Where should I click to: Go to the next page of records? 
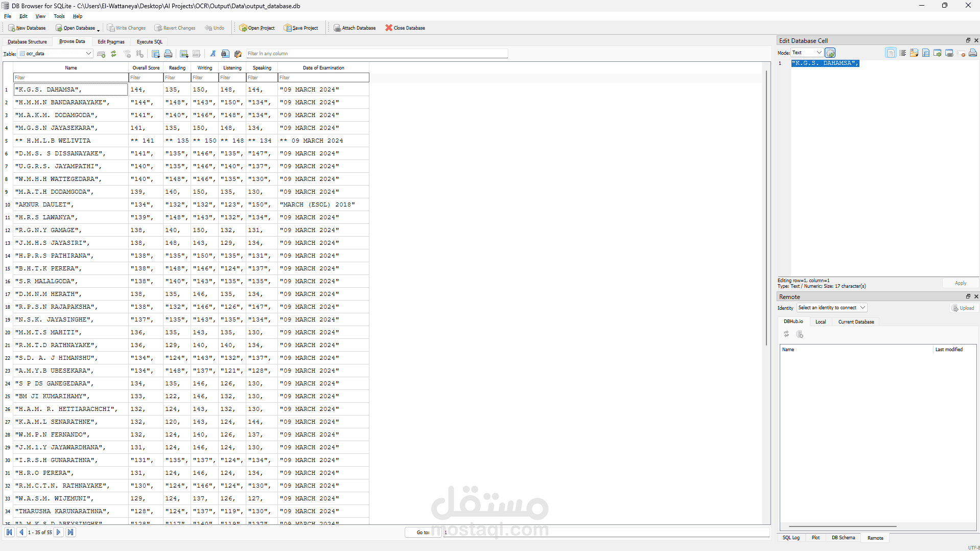58,533
